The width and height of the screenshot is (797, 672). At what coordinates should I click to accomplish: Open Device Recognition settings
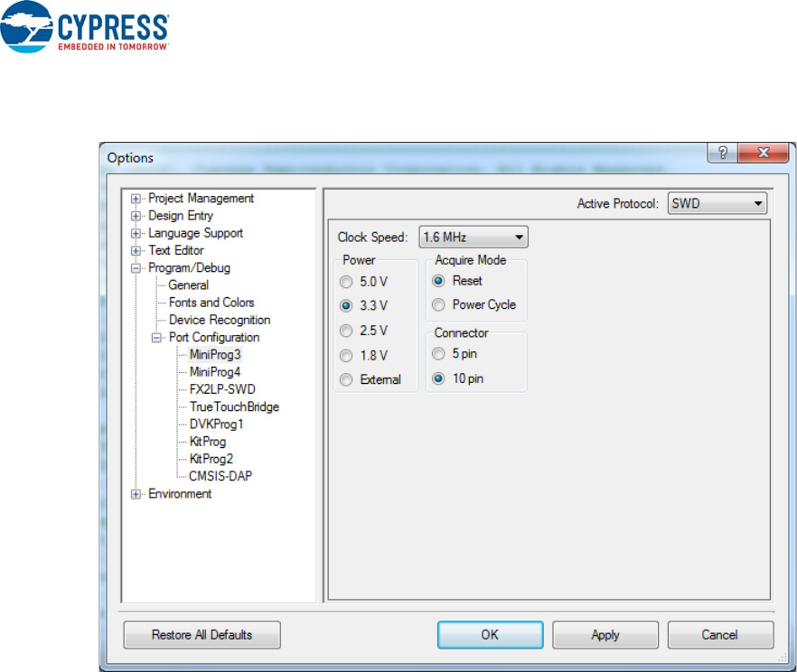220,320
